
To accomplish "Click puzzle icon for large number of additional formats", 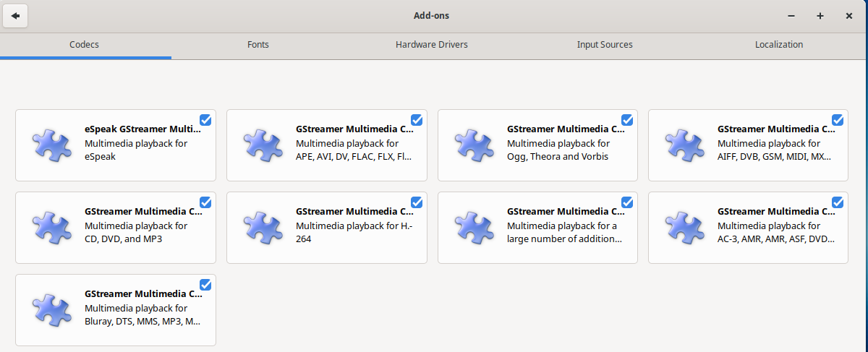I will pos(475,227).
